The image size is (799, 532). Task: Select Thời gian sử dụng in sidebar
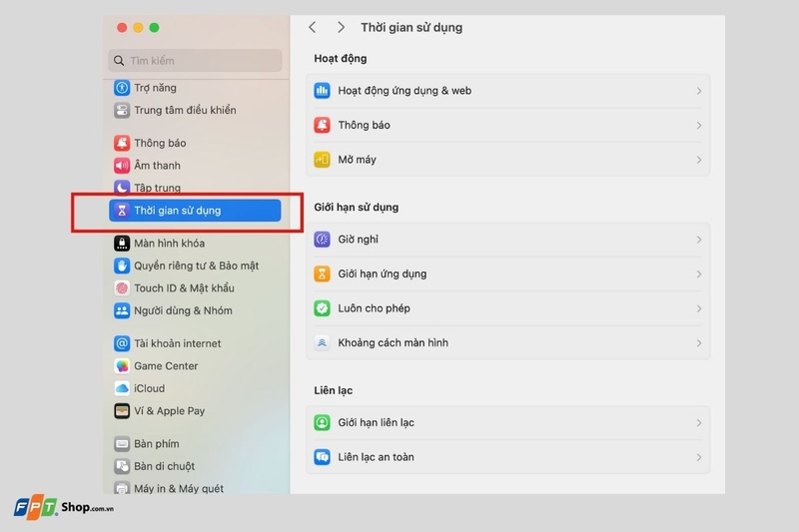[x=195, y=211]
